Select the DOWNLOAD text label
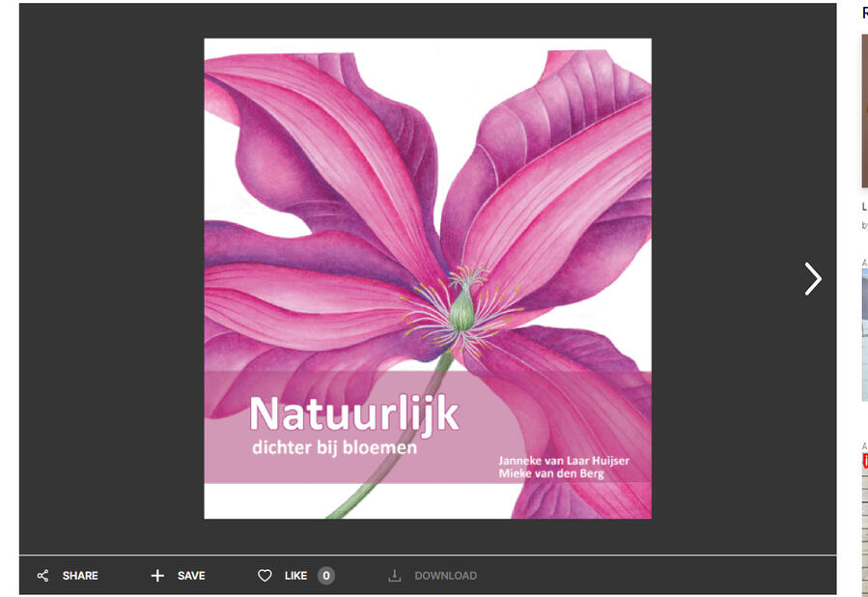 pyautogui.click(x=445, y=576)
